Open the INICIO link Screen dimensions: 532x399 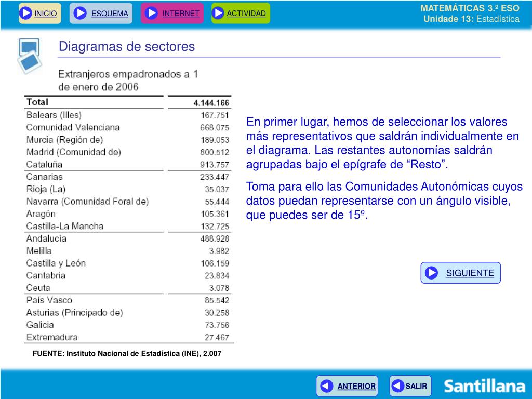pyautogui.click(x=46, y=13)
